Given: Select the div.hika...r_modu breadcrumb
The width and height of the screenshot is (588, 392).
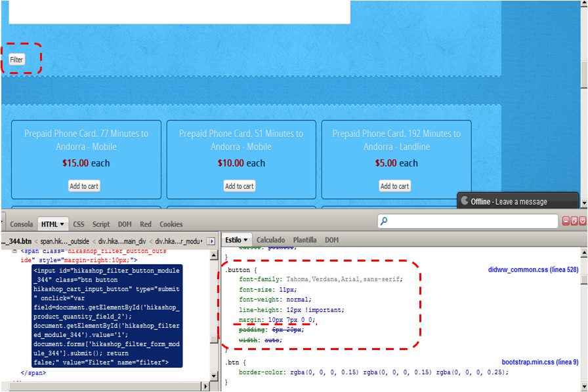Looking at the screenshot, I should tap(178, 241).
